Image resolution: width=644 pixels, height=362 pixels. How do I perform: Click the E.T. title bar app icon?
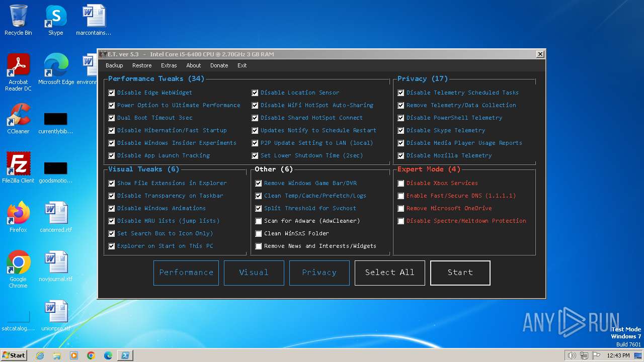(x=103, y=54)
